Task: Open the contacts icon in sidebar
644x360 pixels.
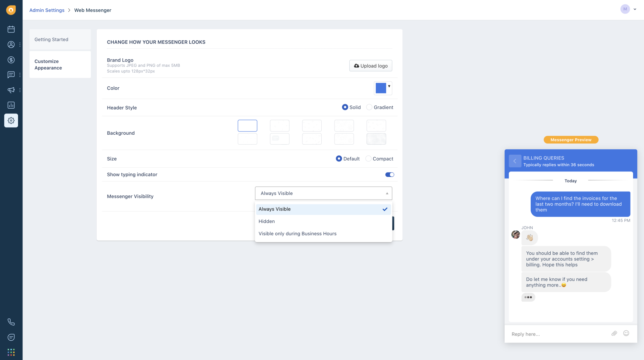Action: (x=11, y=44)
